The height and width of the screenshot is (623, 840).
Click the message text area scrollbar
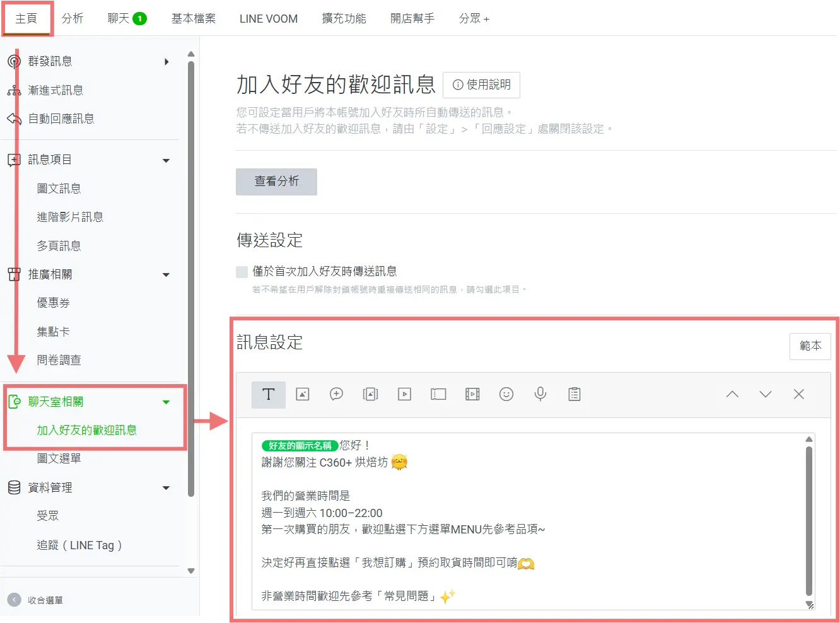point(809,520)
